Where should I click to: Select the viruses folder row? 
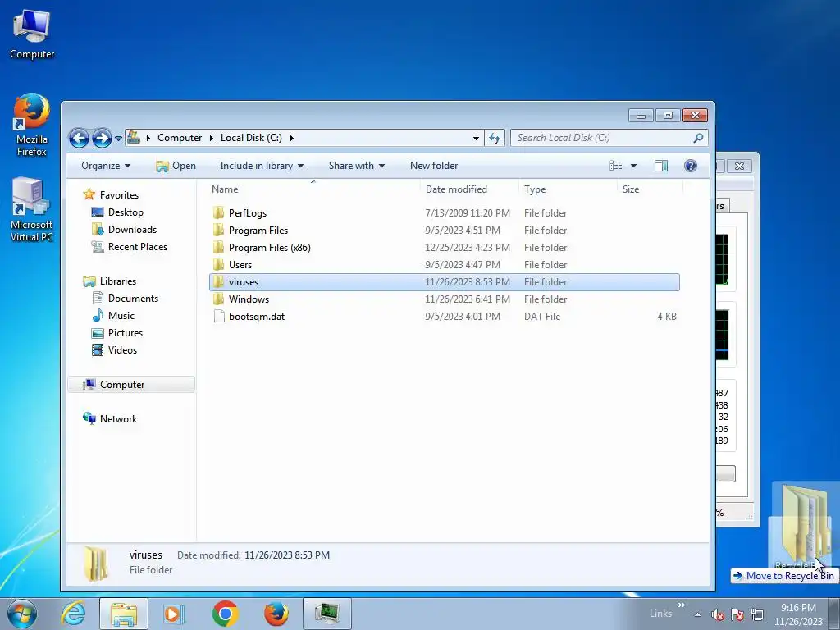(x=445, y=282)
